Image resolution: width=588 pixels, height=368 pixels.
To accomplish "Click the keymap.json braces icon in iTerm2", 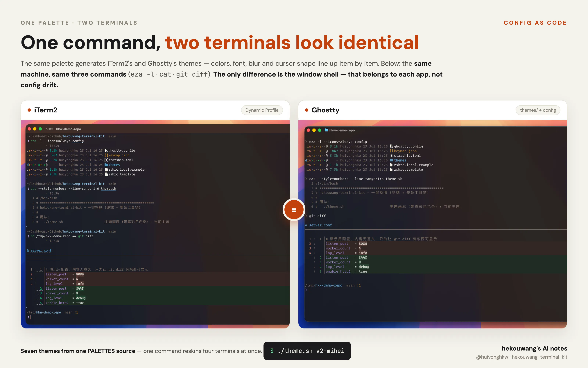I will click(x=106, y=155).
